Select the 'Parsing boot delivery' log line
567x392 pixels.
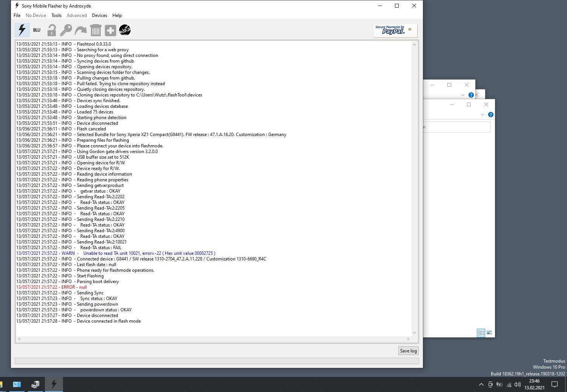pos(68,282)
